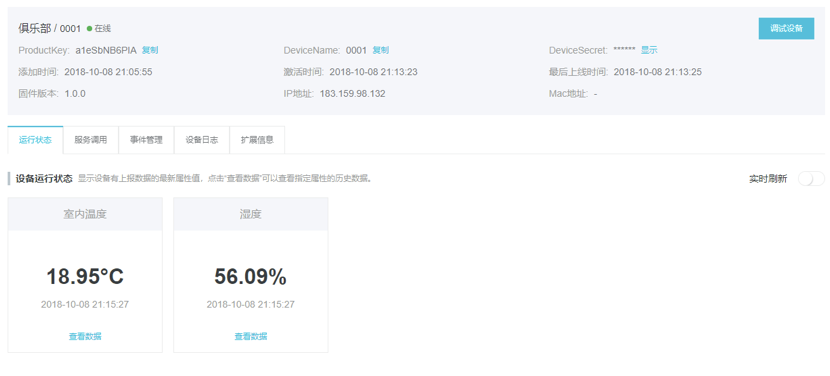Click the IP address 183.159.98.132
The image size is (830, 376).
(353, 94)
